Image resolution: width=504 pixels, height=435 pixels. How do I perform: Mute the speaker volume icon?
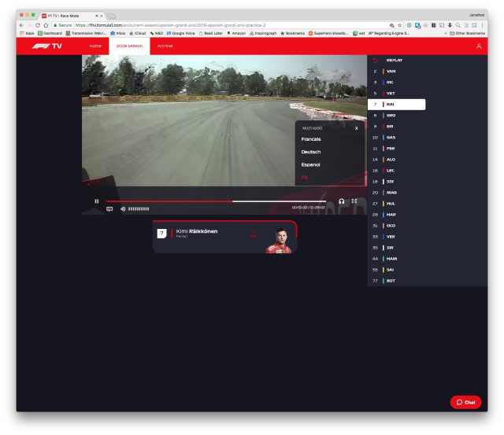123,208
